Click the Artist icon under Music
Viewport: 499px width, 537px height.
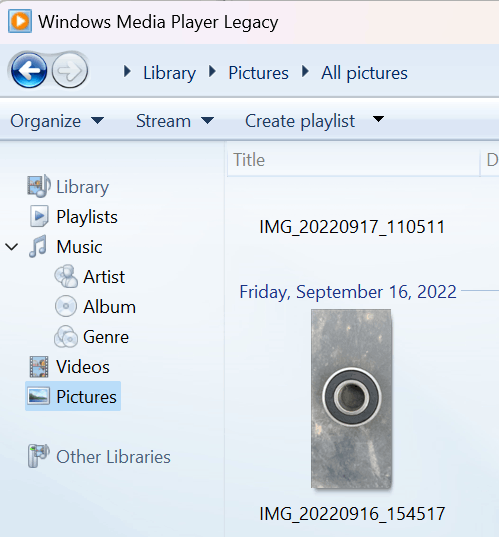tap(66, 276)
